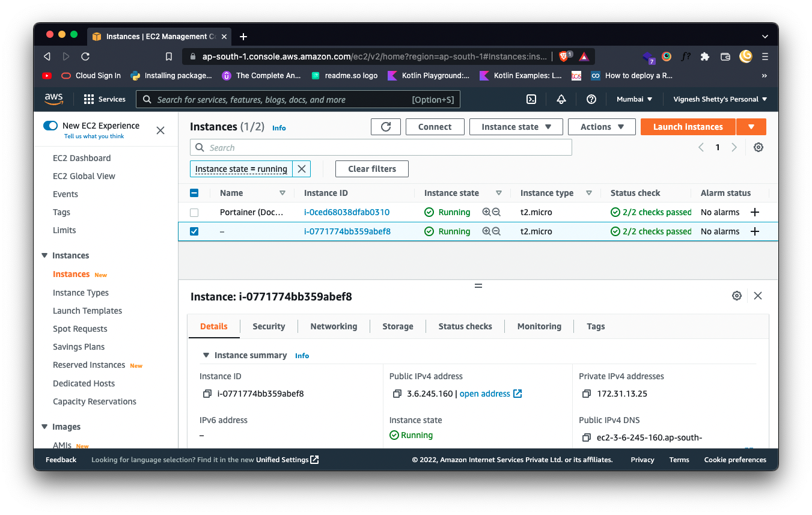Click the Connect button
Image resolution: width=812 pixels, height=515 pixels.
pos(435,127)
